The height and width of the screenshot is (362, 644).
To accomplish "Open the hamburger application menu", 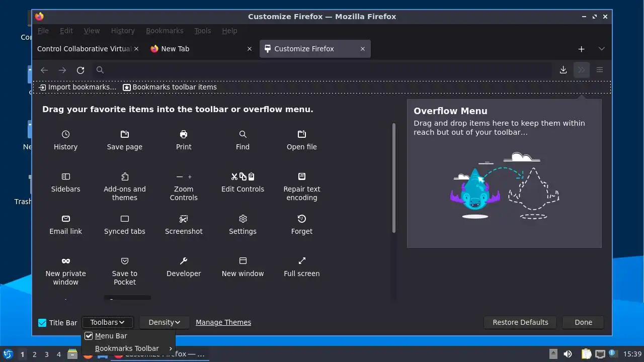I will pos(600,70).
